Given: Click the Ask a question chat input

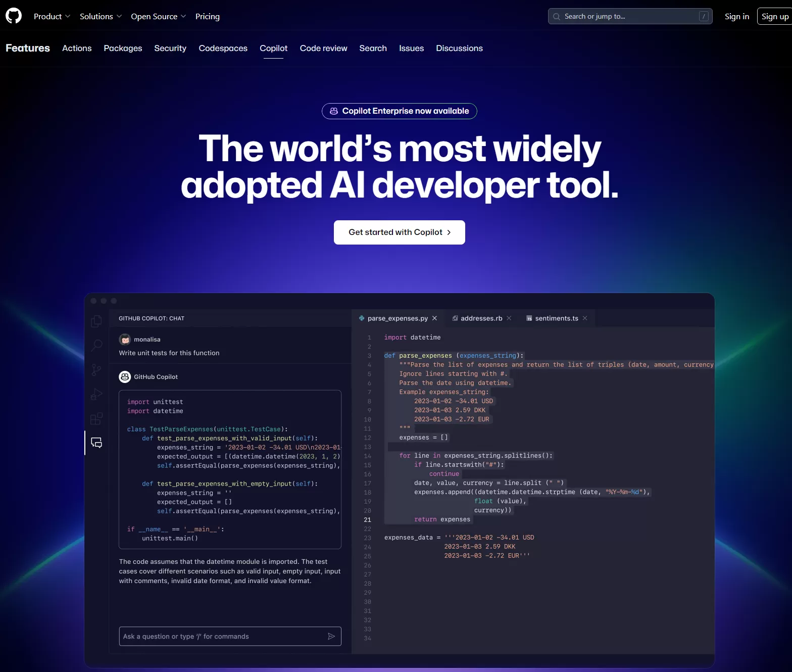Looking at the screenshot, I should (222, 636).
